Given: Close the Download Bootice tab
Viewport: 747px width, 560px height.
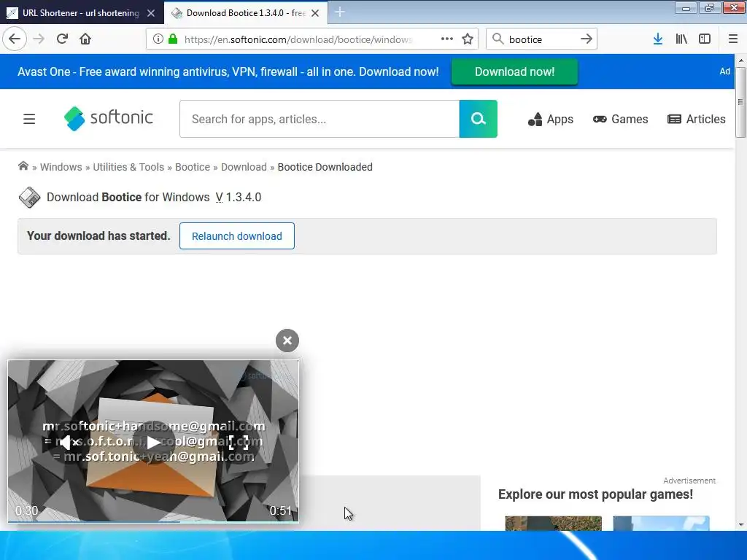Looking at the screenshot, I should tap(315, 13).
